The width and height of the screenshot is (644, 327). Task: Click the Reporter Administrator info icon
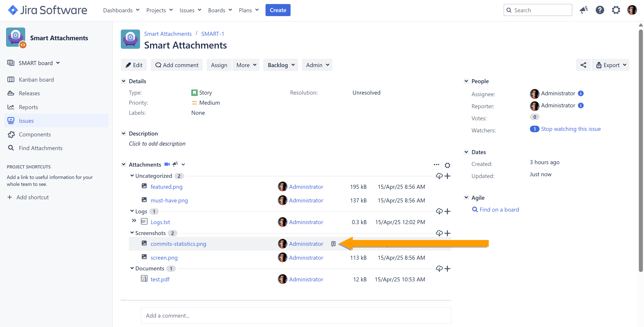point(581,106)
